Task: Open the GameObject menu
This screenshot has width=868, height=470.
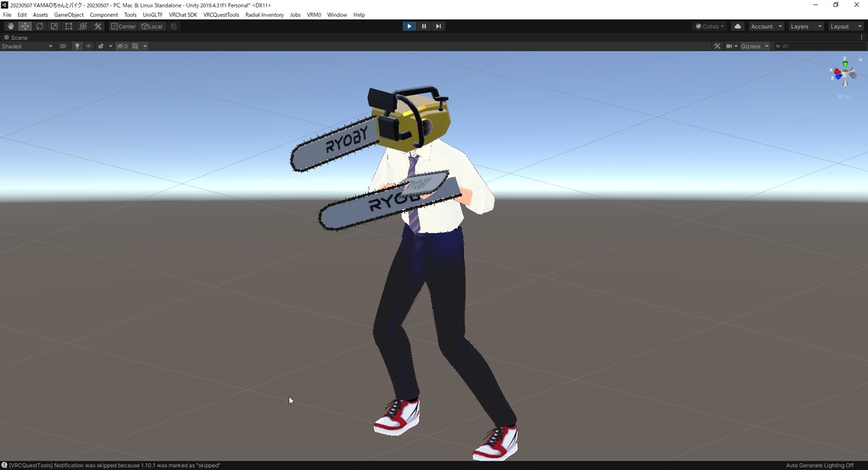Action: [x=69, y=15]
